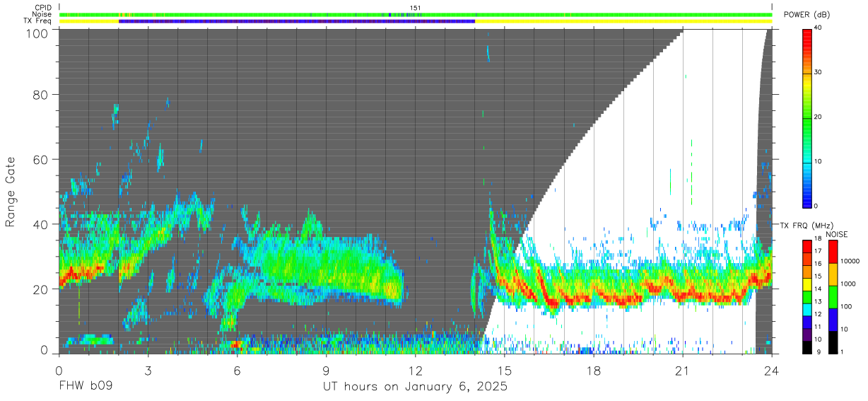
Task: Click the green 100–1000 NOISE legend swatch
Action: click(833, 296)
